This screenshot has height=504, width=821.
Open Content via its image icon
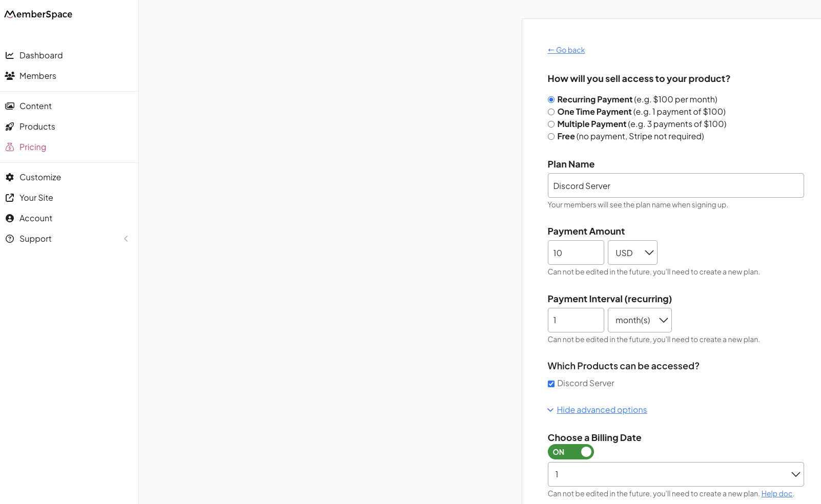[x=10, y=106]
